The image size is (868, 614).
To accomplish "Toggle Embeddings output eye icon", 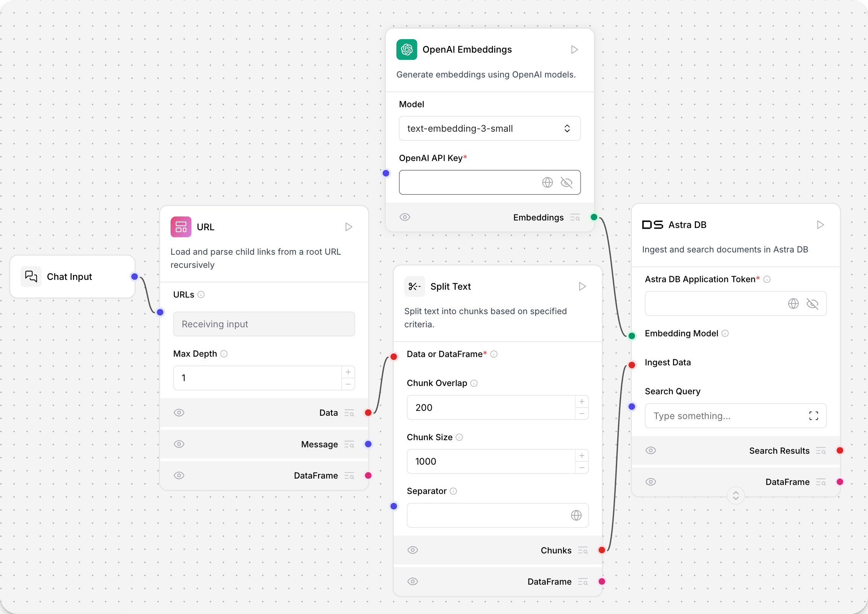I will tap(405, 217).
